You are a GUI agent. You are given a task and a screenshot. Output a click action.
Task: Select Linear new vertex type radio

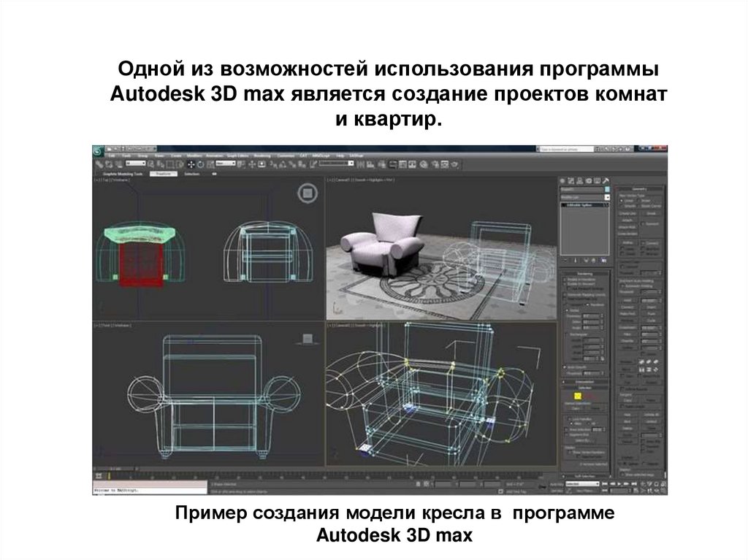[622, 201]
